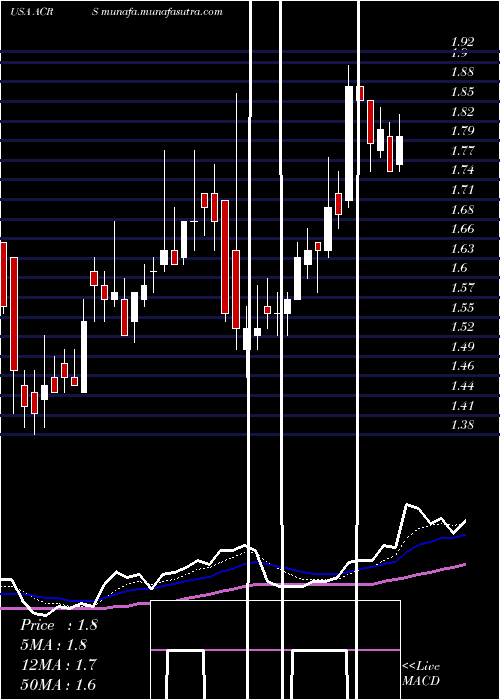
Task: Select the 1.57 price axis label
Action: point(462,288)
